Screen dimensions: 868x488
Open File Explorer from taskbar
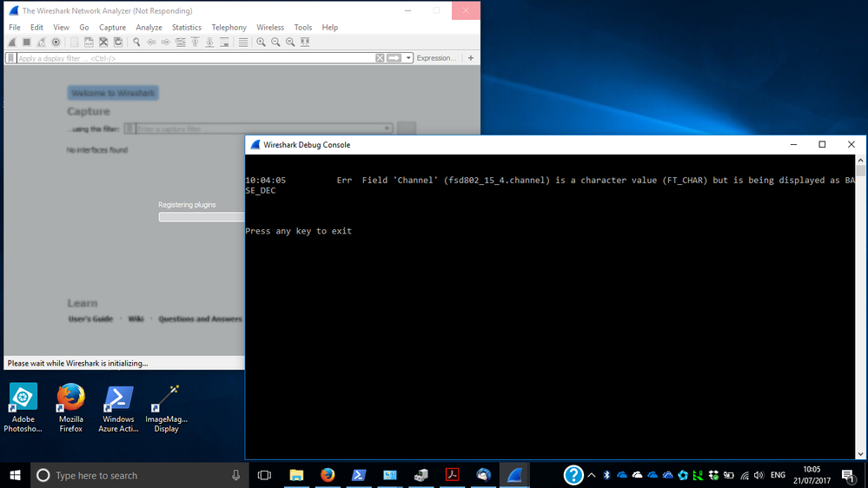[x=296, y=475]
